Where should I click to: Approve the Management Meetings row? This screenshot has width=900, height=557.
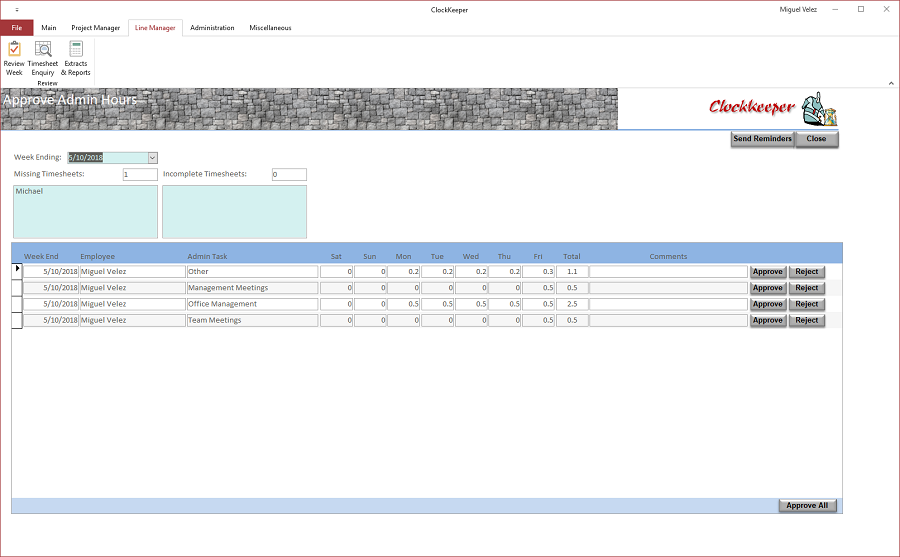pyautogui.click(x=768, y=288)
